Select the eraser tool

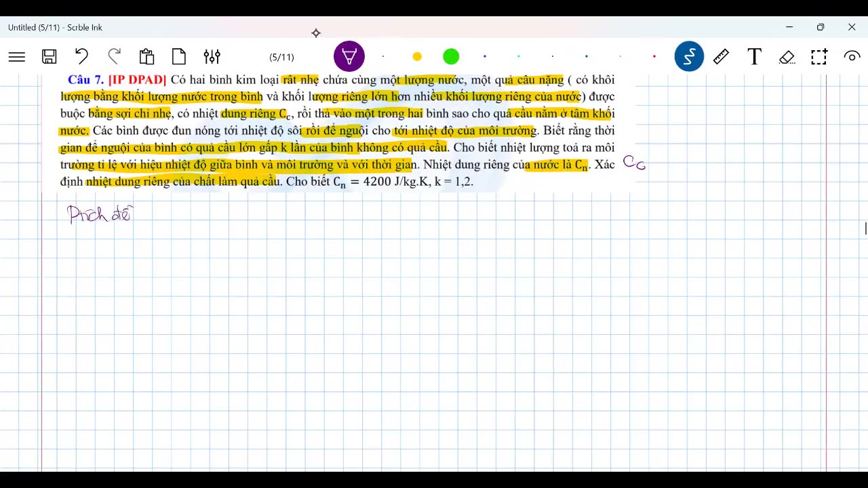tap(787, 57)
